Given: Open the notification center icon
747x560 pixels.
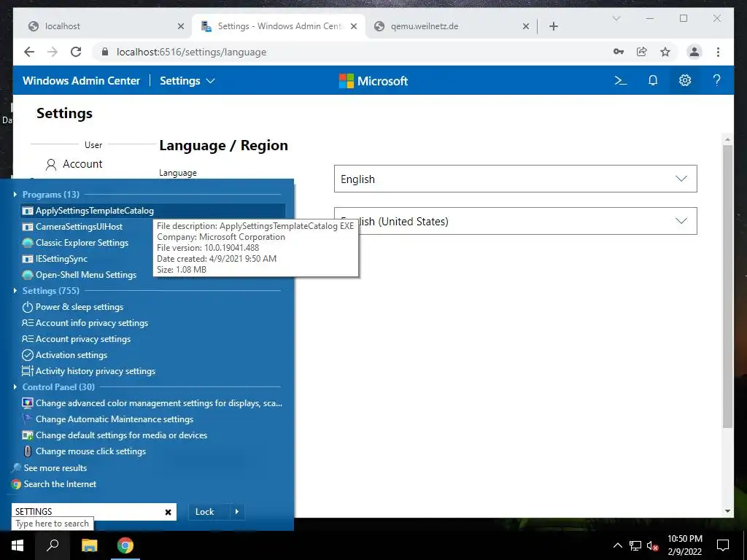Looking at the screenshot, I should (x=723, y=545).
